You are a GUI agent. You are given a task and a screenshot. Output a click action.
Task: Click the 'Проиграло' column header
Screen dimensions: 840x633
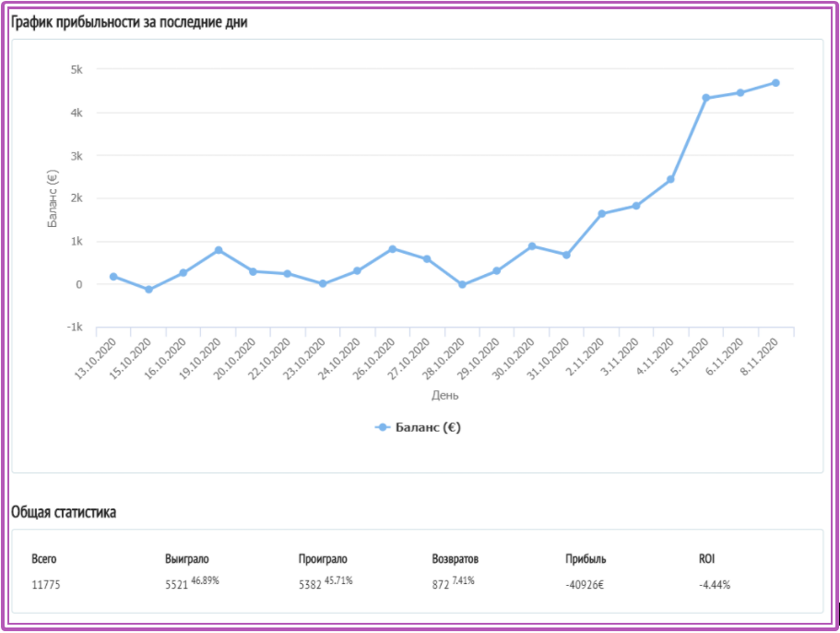pyautogui.click(x=323, y=559)
